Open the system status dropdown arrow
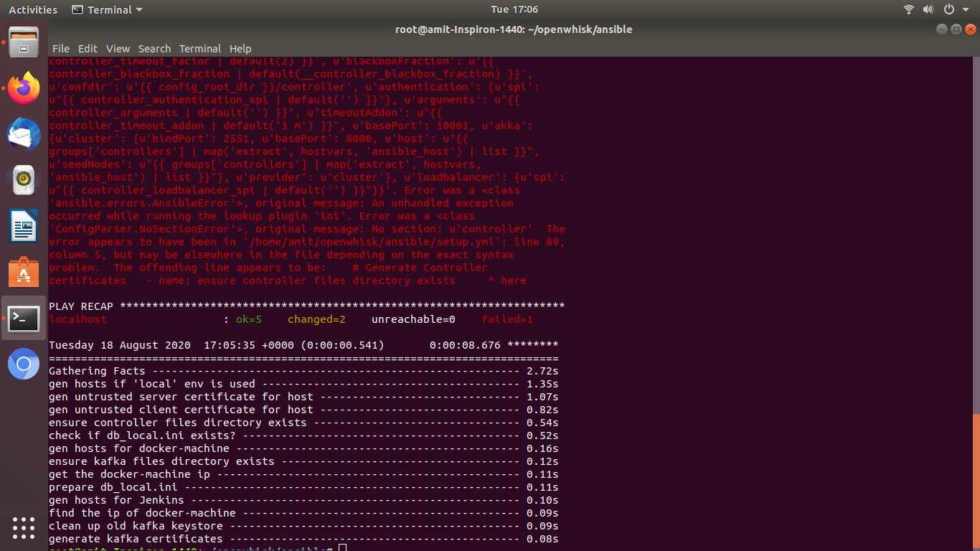The width and height of the screenshot is (980, 551). (964, 9)
